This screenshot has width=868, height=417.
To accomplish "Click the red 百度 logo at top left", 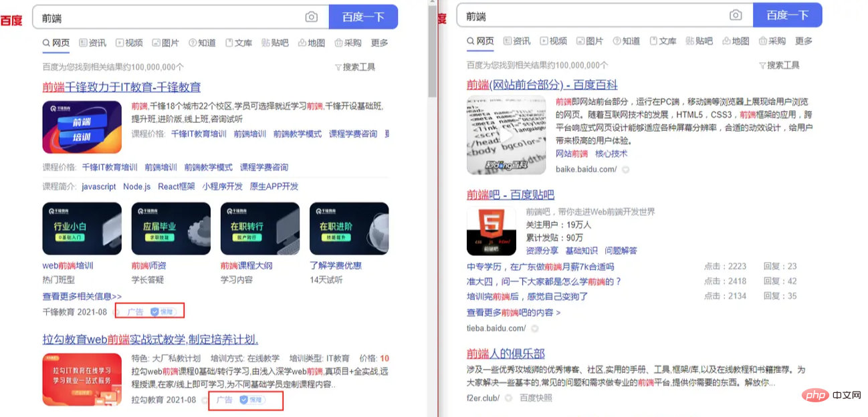I will point(11,20).
